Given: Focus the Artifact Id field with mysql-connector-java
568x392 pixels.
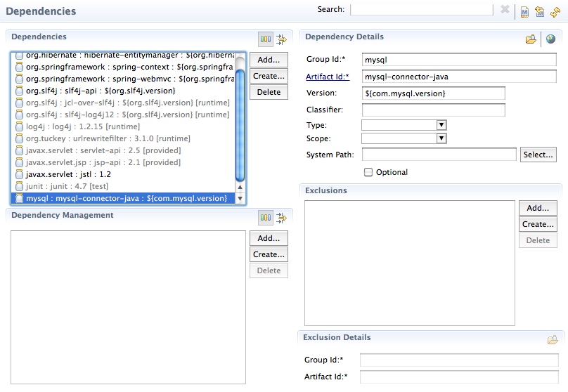Looking at the screenshot, I should pos(459,77).
